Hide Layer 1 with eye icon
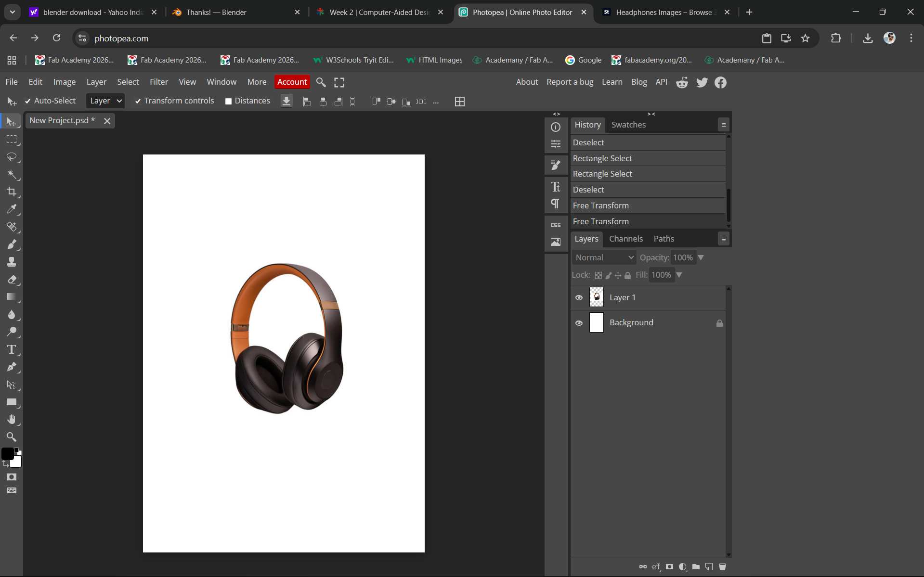This screenshot has height=577, width=924. tap(579, 298)
